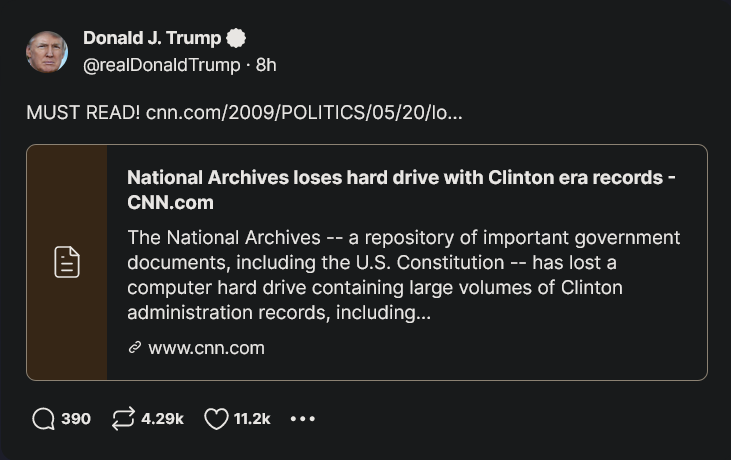Click the verified badge beside the display name
The width and height of the screenshot is (731, 460).
(236, 39)
